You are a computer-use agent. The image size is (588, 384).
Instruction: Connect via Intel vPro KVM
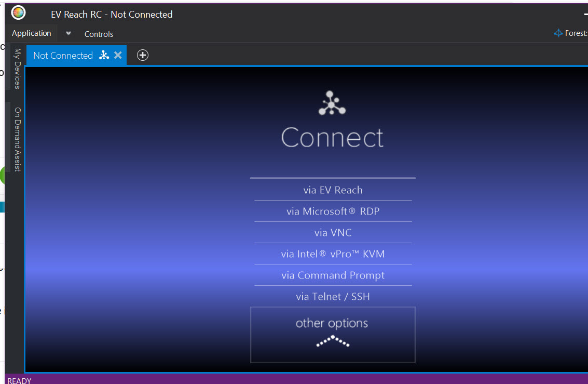click(333, 254)
